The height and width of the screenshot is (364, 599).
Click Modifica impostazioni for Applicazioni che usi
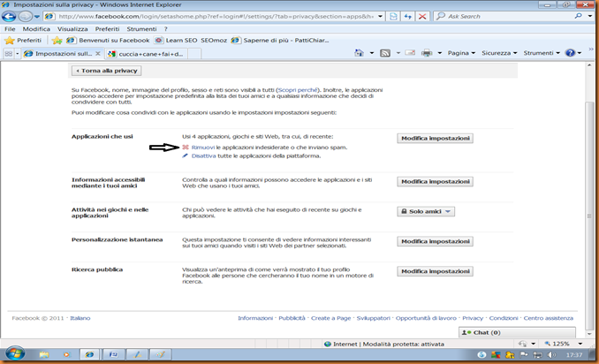click(436, 138)
